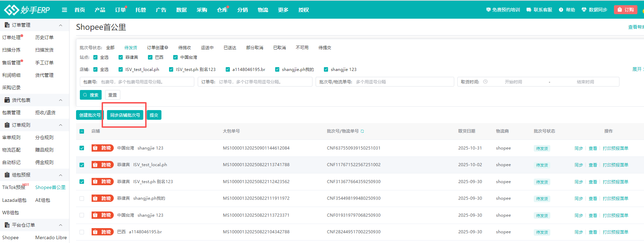
Task: Click the 订单规则 sidebar section icon
Action: click(7, 125)
